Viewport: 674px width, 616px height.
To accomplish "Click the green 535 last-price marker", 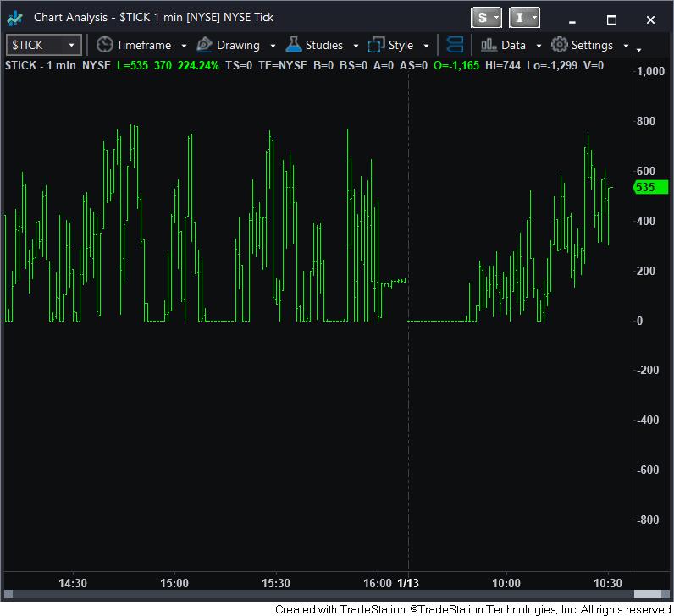I will [x=651, y=187].
